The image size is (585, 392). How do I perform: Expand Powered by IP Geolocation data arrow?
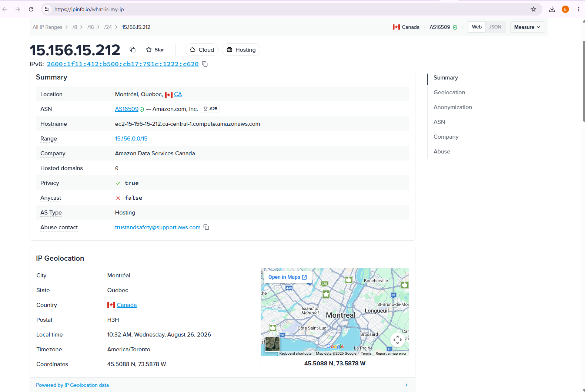click(x=406, y=385)
